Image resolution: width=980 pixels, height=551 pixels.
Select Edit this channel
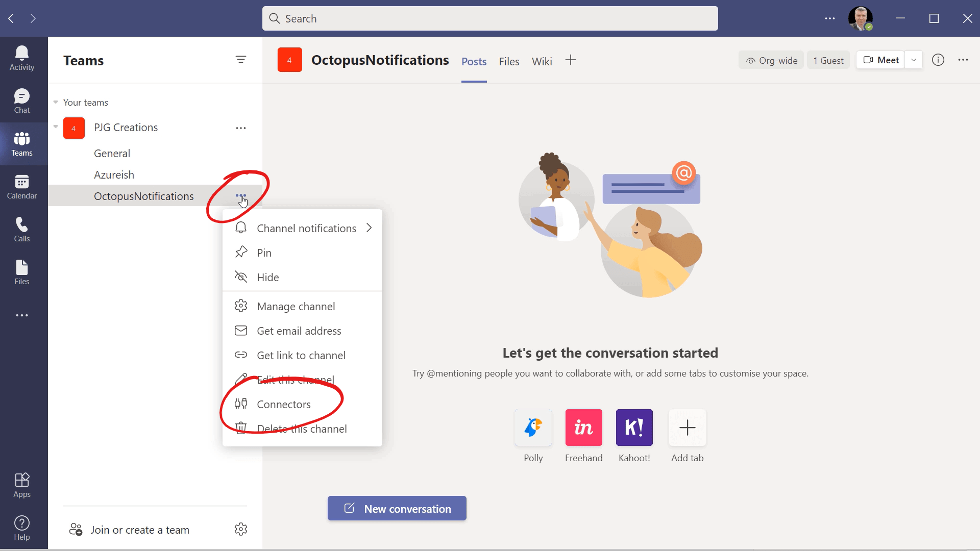tap(302, 380)
